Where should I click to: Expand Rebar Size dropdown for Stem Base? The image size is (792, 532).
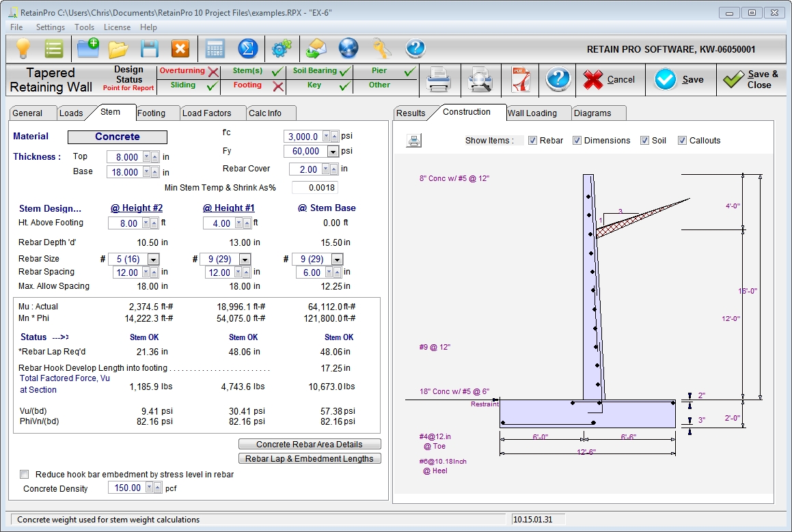click(337, 260)
